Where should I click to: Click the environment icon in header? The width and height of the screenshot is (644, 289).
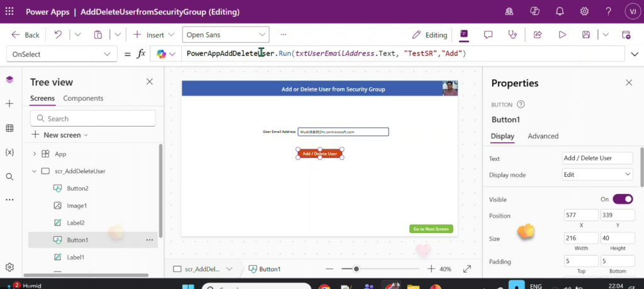[x=509, y=11]
